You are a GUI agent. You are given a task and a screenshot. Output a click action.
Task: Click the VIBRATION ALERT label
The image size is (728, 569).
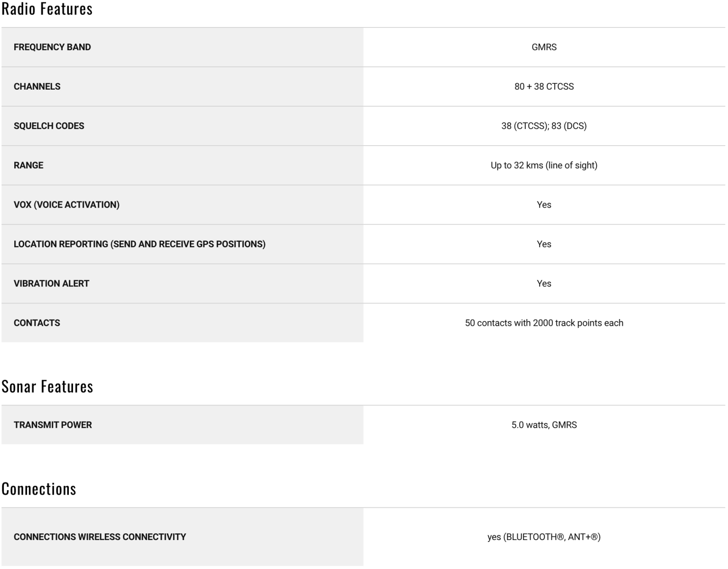51,283
